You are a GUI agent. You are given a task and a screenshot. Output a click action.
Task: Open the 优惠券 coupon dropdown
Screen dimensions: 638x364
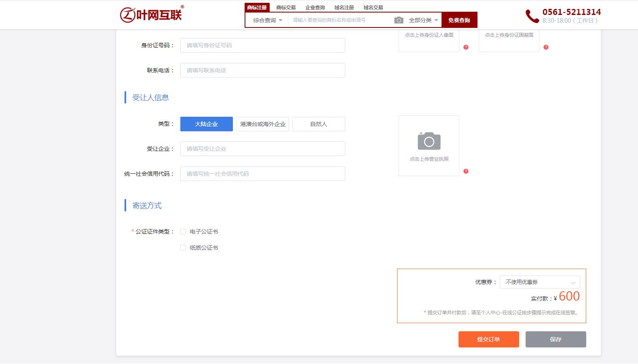(x=539, y=282)
